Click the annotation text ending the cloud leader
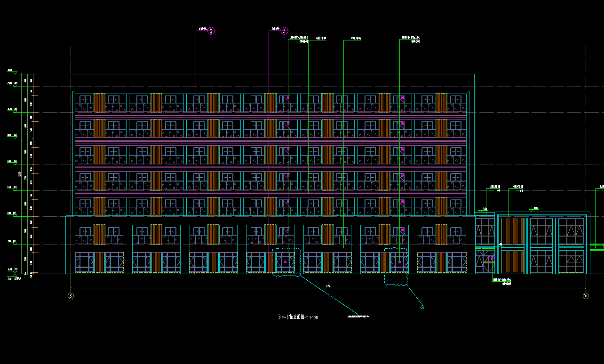The width and height of the screenshot is (604, 364). coord(359,316)
